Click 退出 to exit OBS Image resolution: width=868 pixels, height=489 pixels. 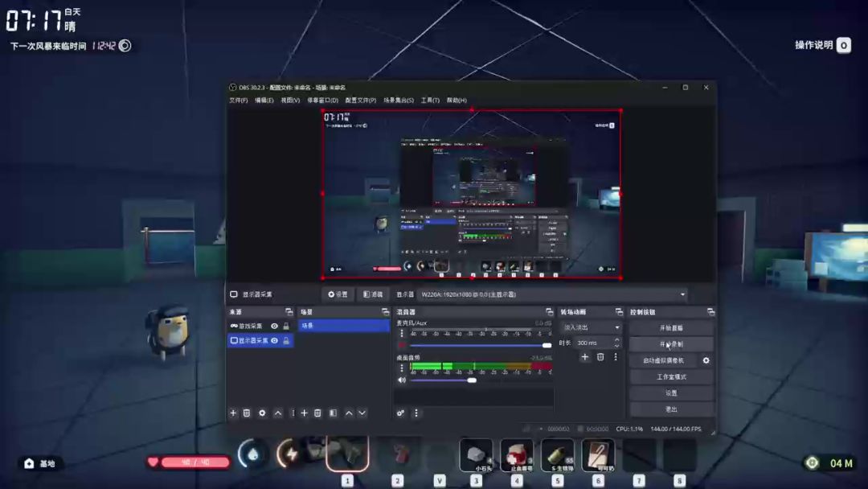pos(671,409)
